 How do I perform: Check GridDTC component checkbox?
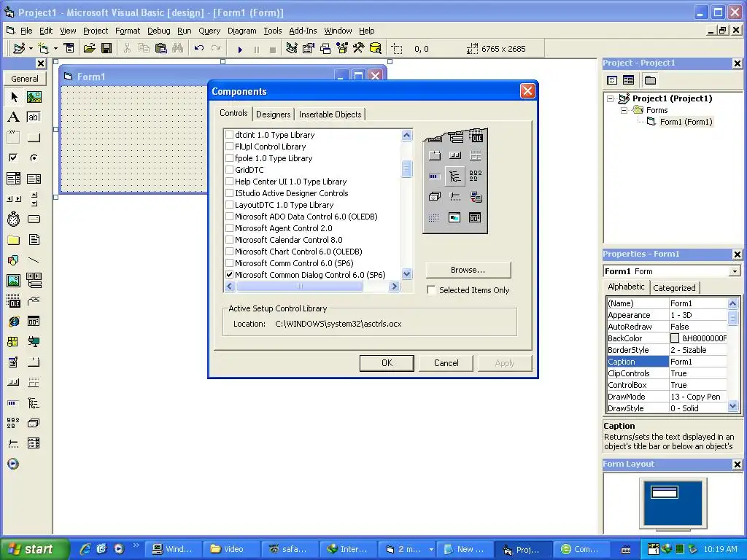click(230, 170)
